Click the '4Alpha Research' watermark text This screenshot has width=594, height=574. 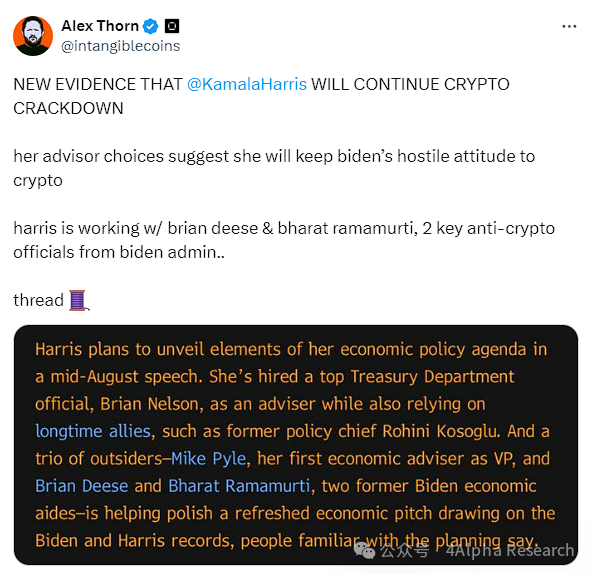[x=510, y=551]
